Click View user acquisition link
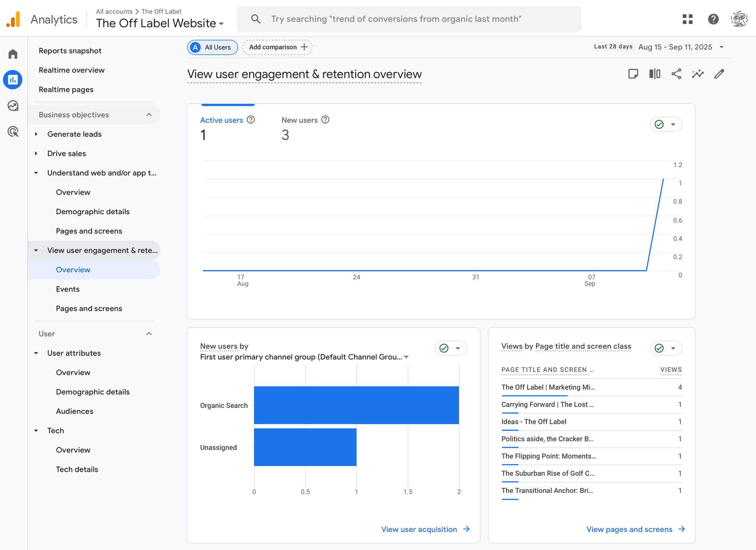 [426, 529]
